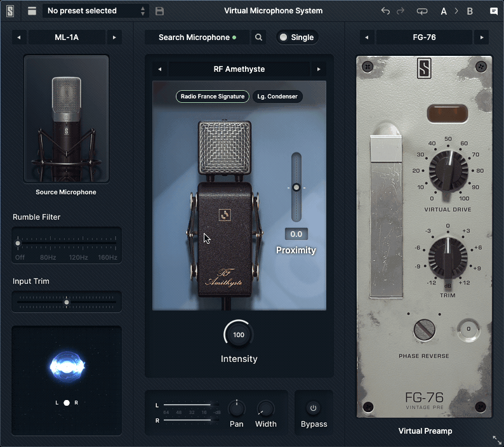Previous preamp arrow beside FG-76
Viewport: 504px width, 447px height.
[367, 37]
